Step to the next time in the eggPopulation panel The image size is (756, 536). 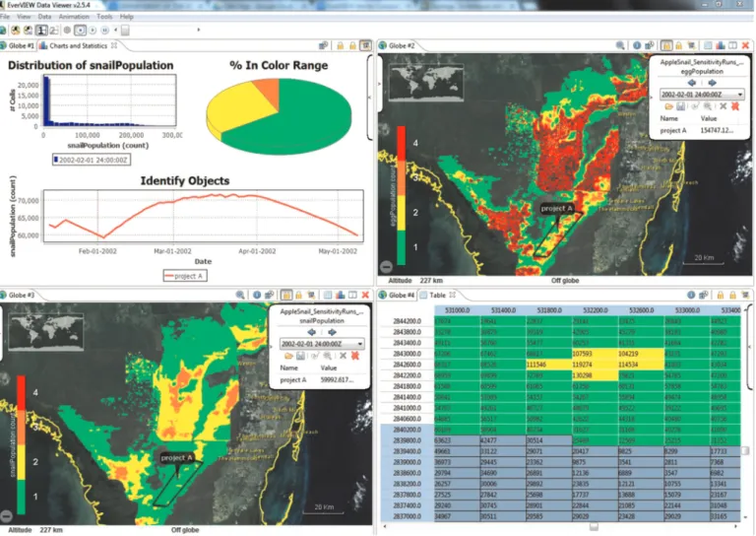tap(712, 83)
